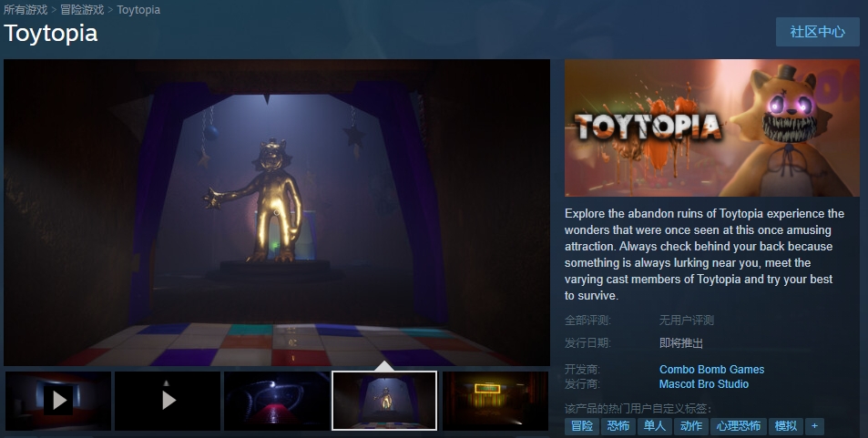Open developer Combo Bomb Games link
This screenshot has width=868, height=438.
click(x=711, y=370)
